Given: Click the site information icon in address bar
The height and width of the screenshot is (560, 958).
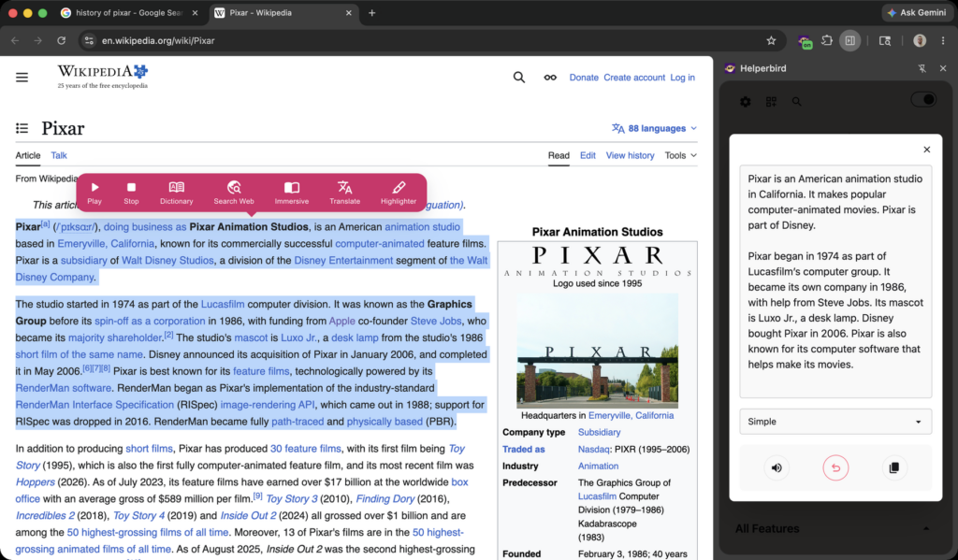Looking at the screenshot, I should point(89,41).
